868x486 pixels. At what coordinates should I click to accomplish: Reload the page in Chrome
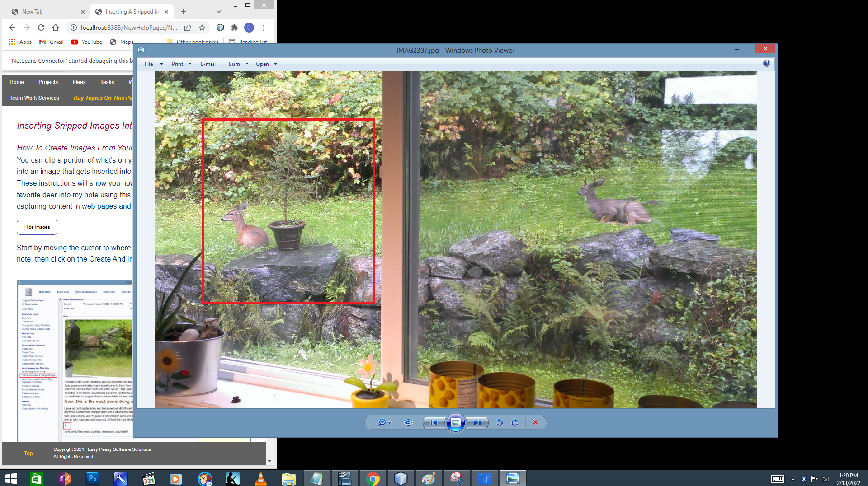coord(41,28)
